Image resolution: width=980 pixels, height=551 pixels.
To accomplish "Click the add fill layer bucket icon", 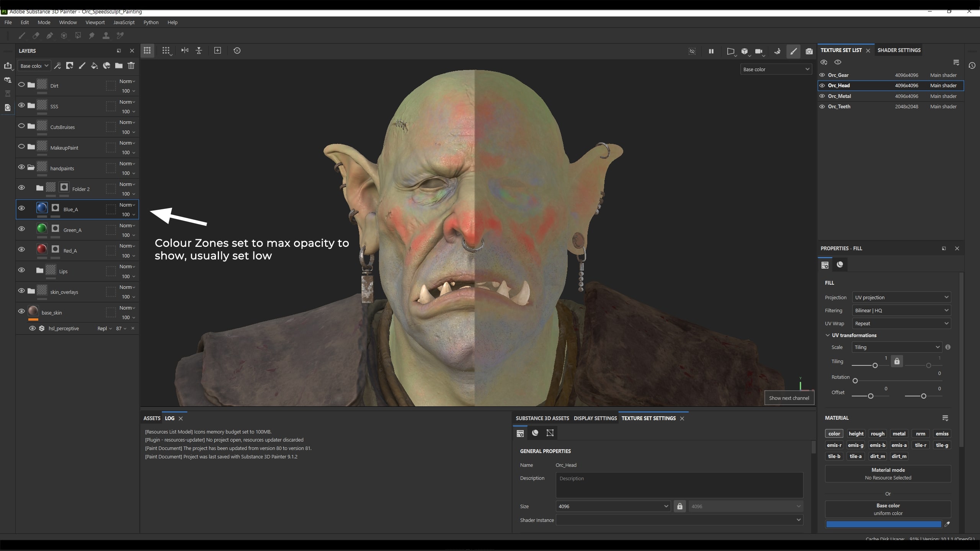I will [94, 66].
